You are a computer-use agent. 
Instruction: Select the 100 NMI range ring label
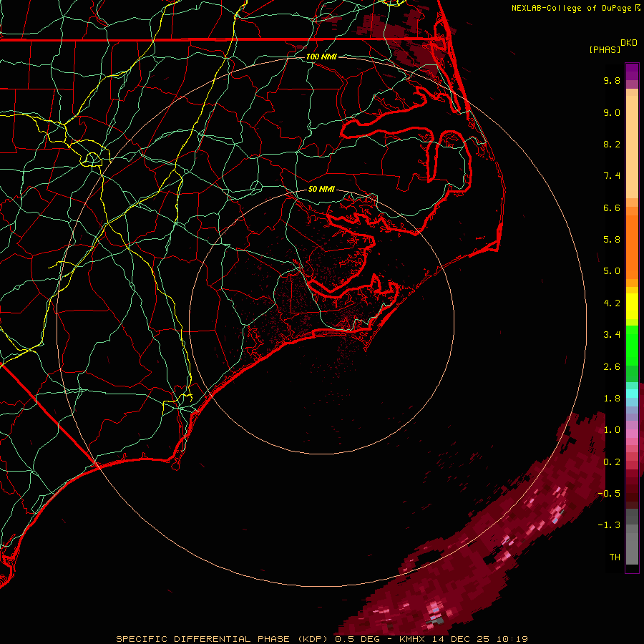click(x=321, y=57)
